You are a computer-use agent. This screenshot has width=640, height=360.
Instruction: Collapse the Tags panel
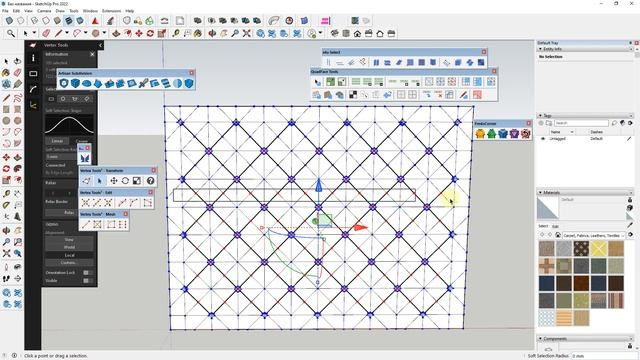(x=540, y=116)
